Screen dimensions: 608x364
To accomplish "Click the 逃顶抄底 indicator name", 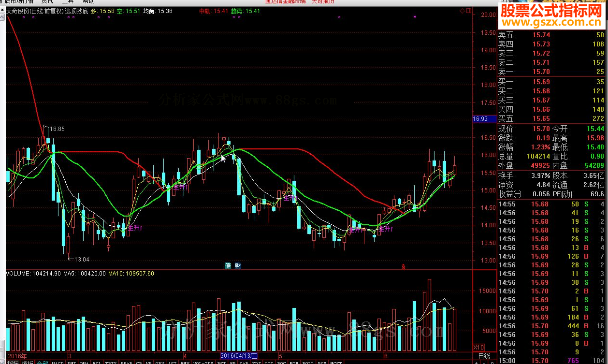I will tap(76, 11).
